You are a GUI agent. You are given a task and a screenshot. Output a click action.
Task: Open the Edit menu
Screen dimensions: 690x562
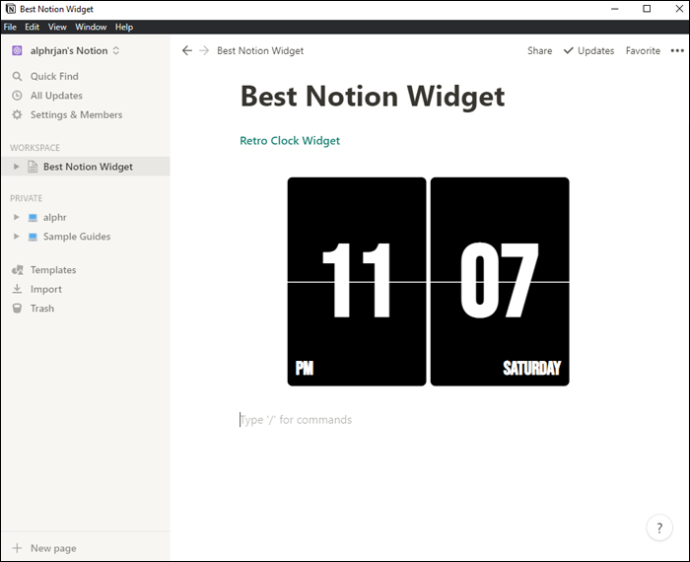(x=32, y=27)
